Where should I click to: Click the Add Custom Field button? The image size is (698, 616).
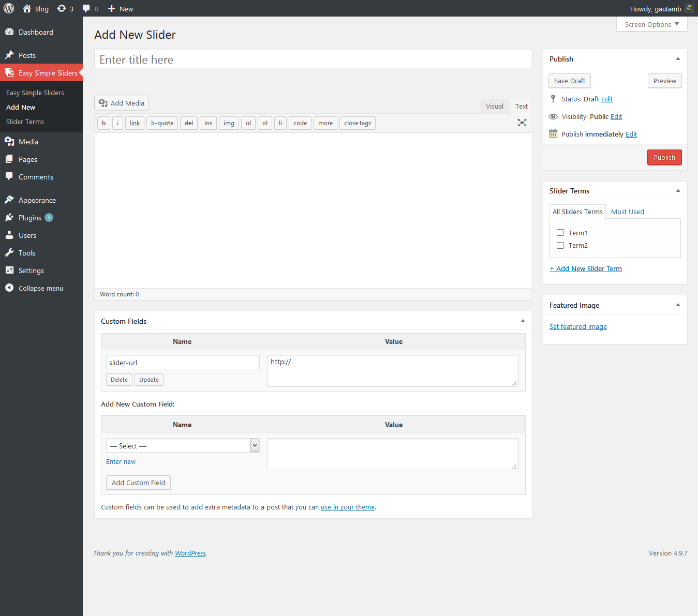tap(138, 483)
